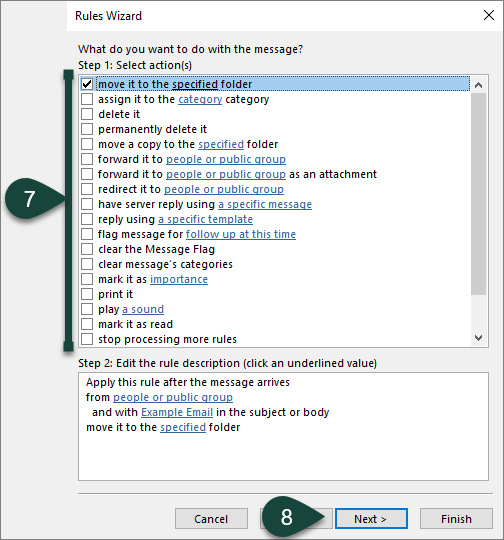
Task: Tick the clear the Message Flag checkbox
Action: click(87, 249)
